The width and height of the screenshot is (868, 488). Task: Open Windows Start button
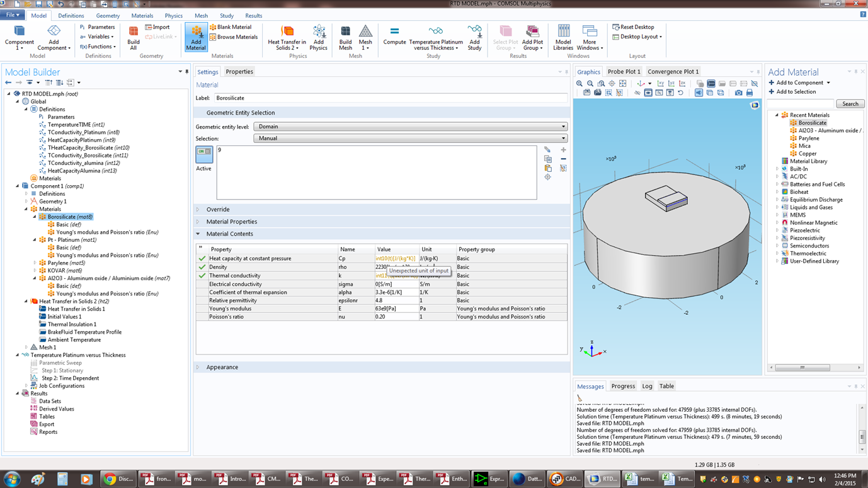[13, 479]
